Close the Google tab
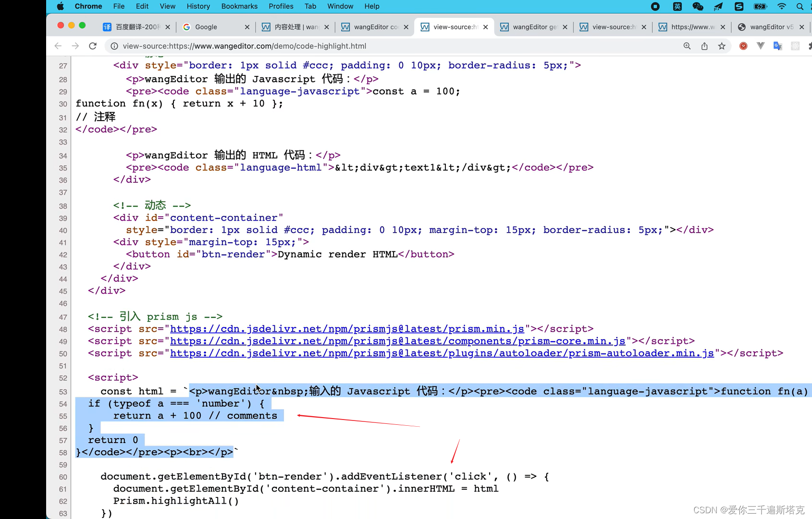Screen dimensions: 812x519 (247, 27)
